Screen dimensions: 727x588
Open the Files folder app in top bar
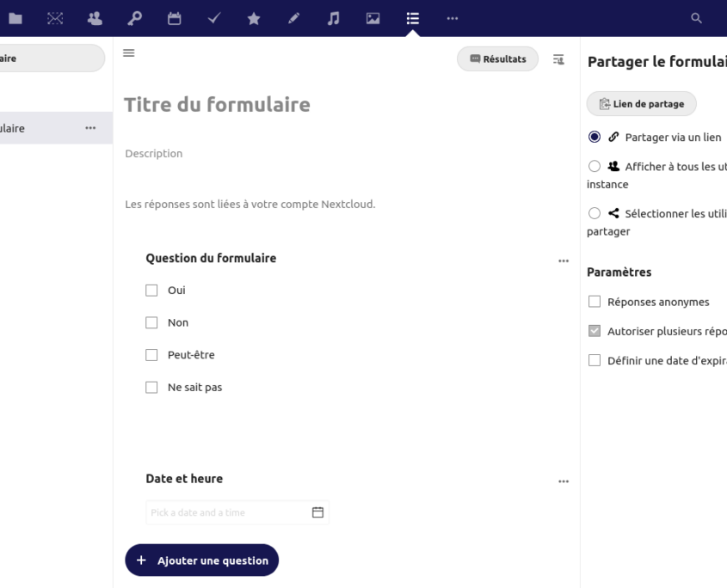16,18
